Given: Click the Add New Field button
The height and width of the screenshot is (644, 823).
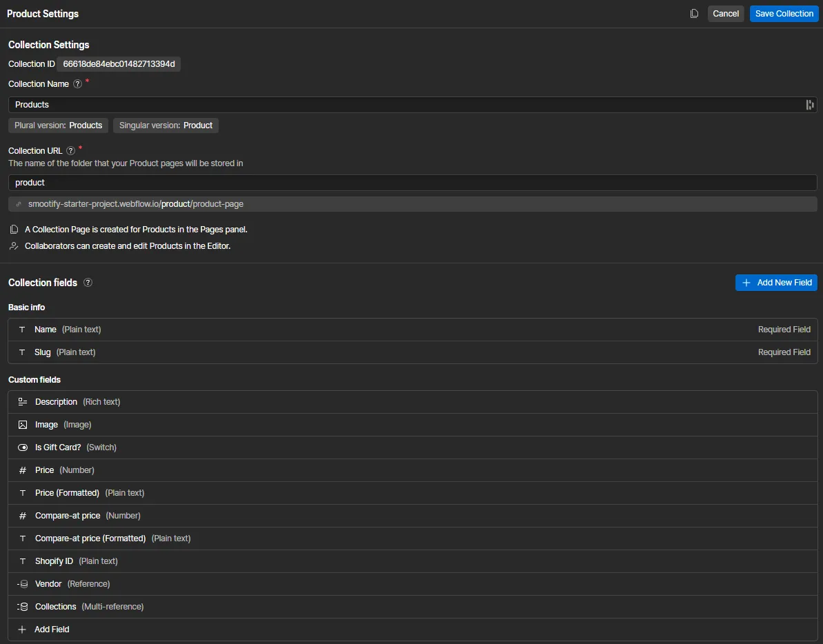Looking at the screenshot, I should [x=776, y=283].
